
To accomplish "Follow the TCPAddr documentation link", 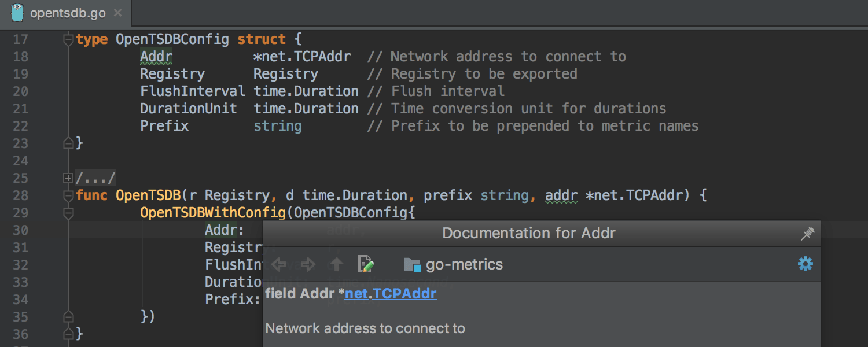I will click(x=404, y=294).
